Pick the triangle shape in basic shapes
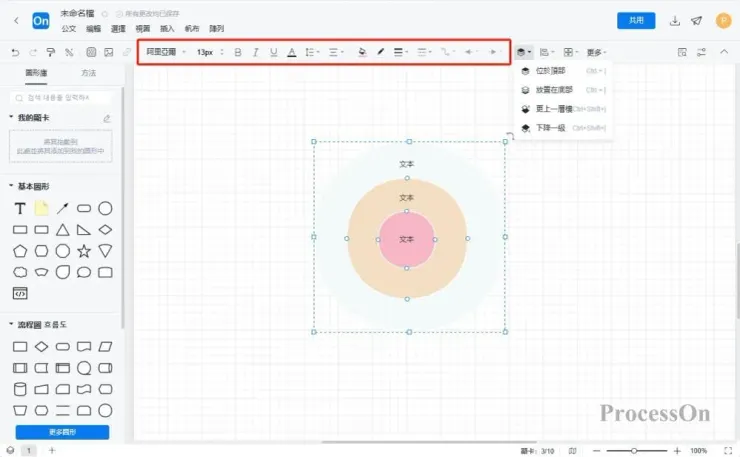 (x=63, y=230)
